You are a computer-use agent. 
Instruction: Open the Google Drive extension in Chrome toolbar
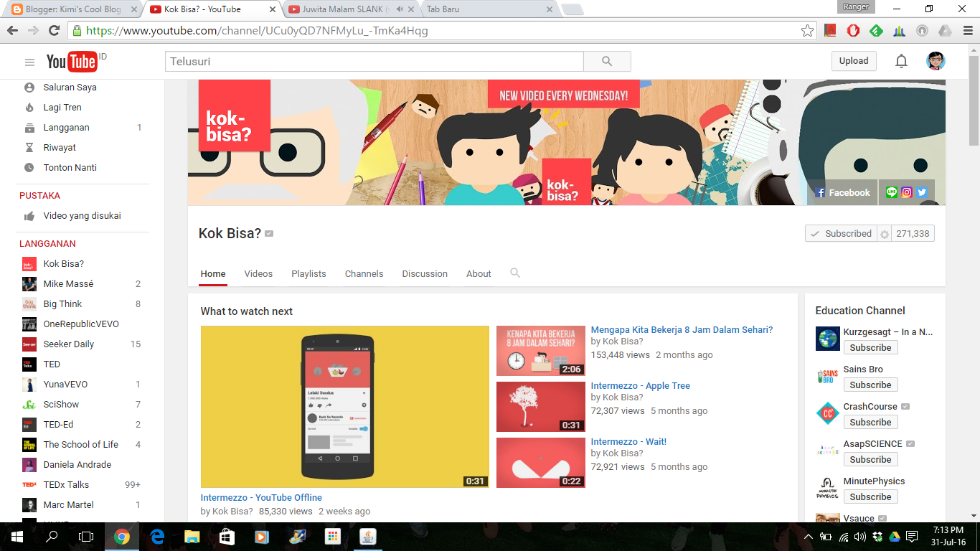click(945, 31)
